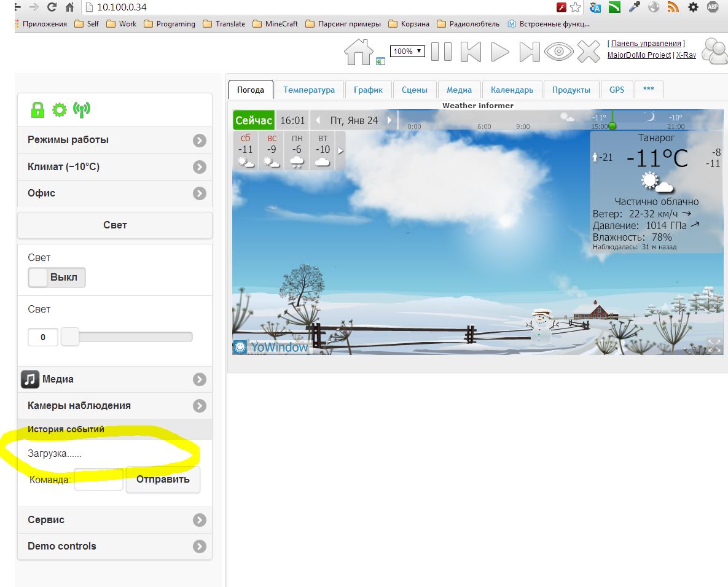Image resolution: width=728 pixels, height=587 pixels.
Task: Open the RSS feed extension icon
Action: (673, 7)
